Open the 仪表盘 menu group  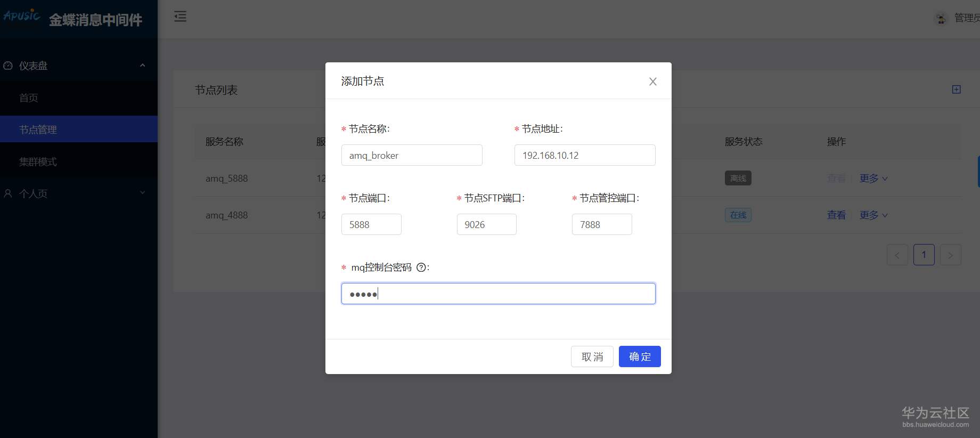point(79,66)
